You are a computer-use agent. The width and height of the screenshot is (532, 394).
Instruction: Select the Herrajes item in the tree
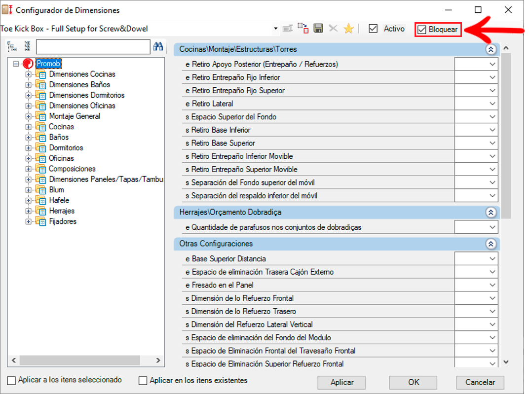(x=62, y=211)
